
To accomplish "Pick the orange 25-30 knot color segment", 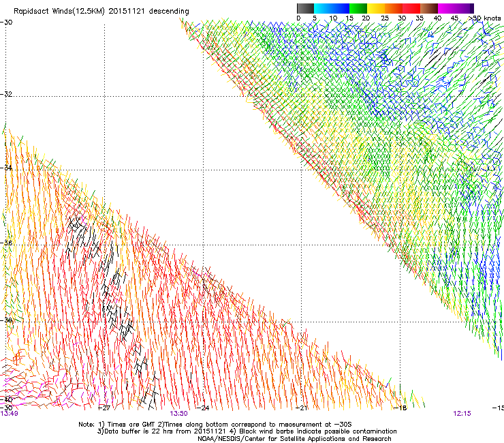I will pos(394,8).
